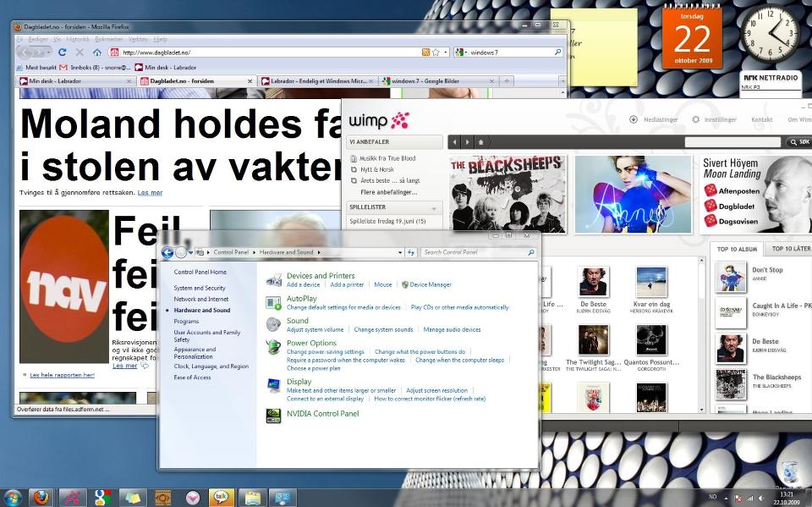Open Innstillinger in Wimp
This screenshot has width=812, height=507.
point(714,119)
